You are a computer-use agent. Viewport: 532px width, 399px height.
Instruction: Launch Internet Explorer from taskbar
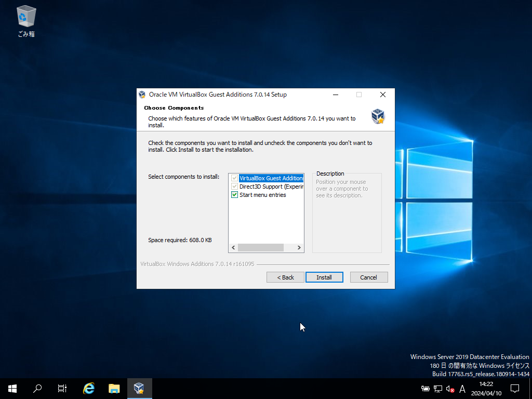(x=88, y=389)
